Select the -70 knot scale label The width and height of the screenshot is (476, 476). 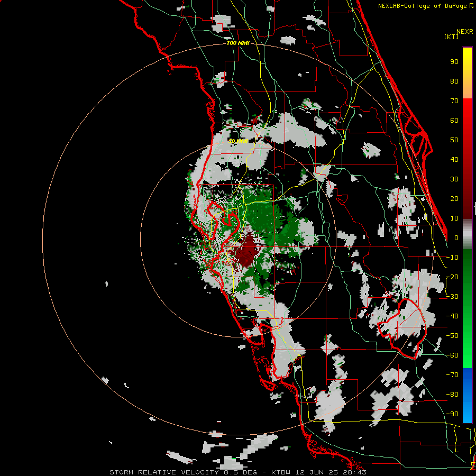coord(452,375)
